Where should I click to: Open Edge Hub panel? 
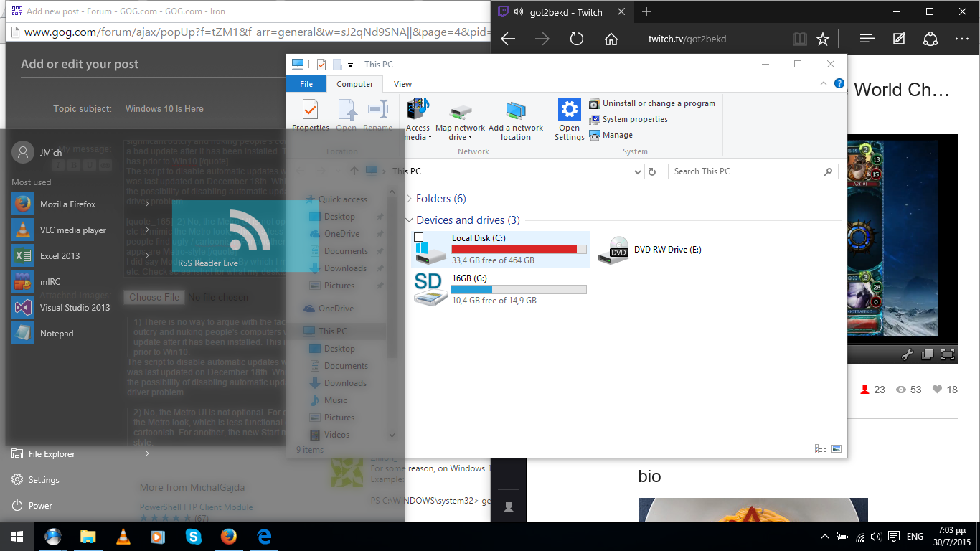[x=867, y=39]
